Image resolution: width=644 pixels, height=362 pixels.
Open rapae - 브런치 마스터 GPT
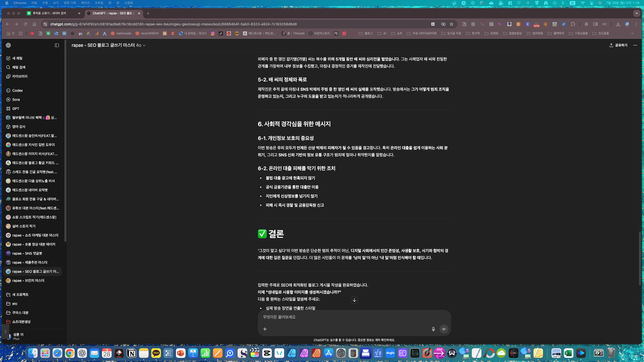(x=33, y=281)
